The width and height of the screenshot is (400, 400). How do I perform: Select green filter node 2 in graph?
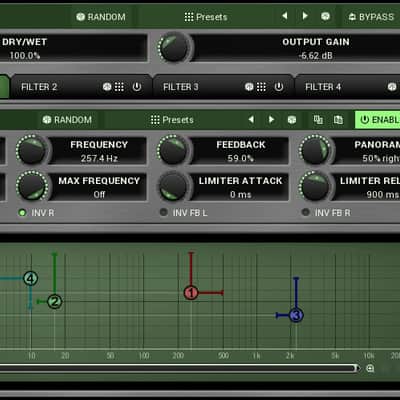(x=55, y=302)
